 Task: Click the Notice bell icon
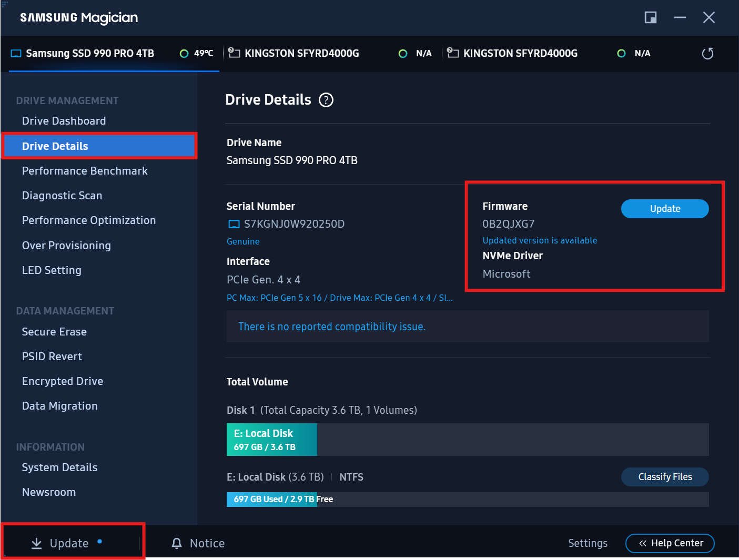pyautogui.click(x=177, y=543)
